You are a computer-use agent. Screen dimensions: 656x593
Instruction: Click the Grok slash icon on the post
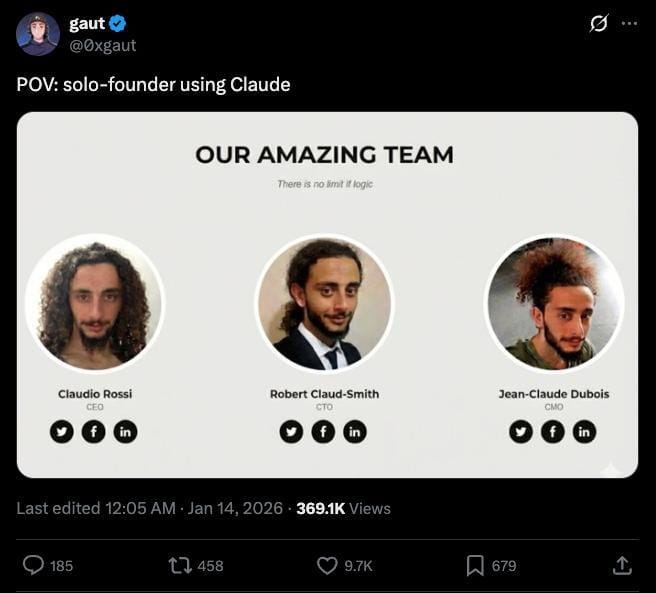599,23
